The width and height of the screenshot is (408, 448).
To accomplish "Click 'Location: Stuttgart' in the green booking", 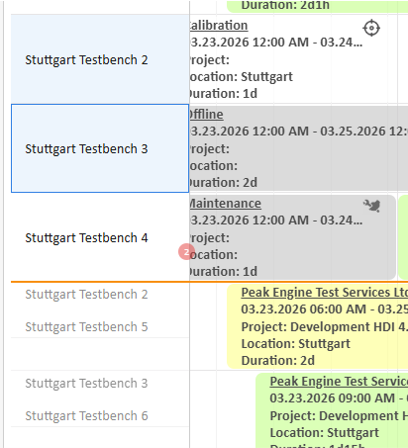I will tap(324, 433).
